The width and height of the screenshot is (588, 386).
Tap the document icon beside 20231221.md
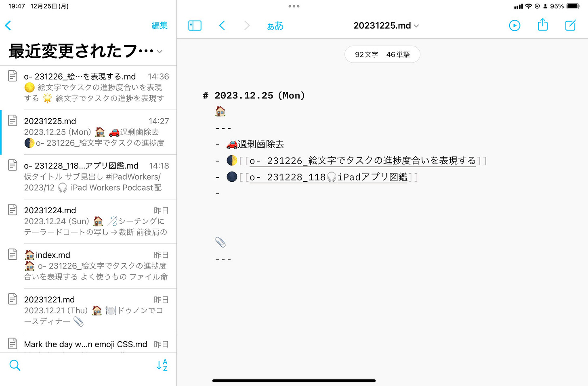(x=13, y=298)
